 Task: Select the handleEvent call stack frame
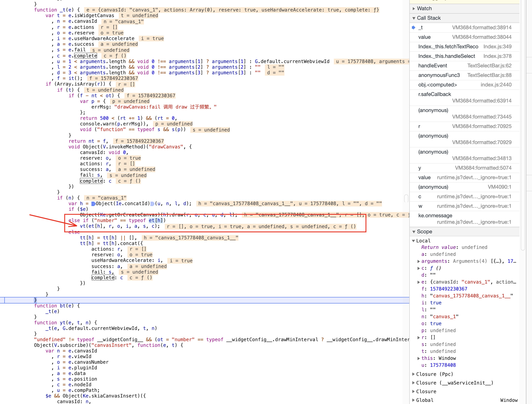coord(432,66)
